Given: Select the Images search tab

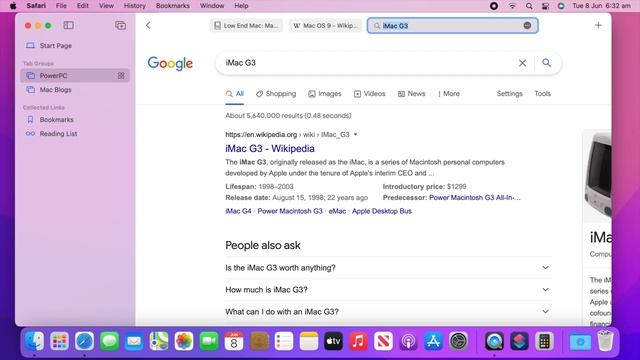Looking at the screenshot, I should coord(325,93).
